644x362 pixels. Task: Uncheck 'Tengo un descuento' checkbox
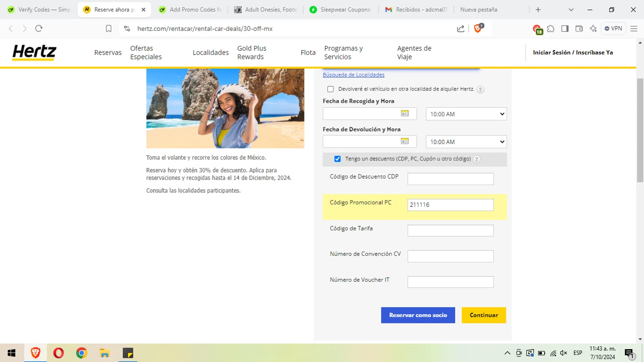[337, 159]
